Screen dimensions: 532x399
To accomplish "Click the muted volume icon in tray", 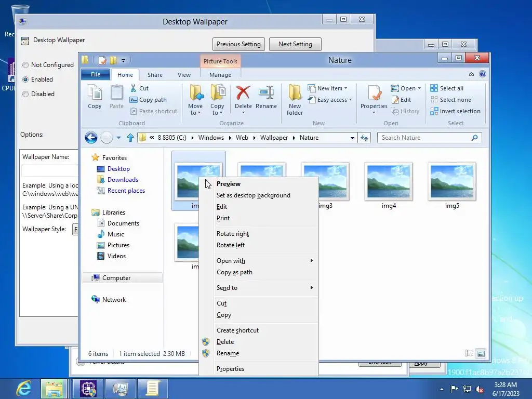I will [480, 389].
